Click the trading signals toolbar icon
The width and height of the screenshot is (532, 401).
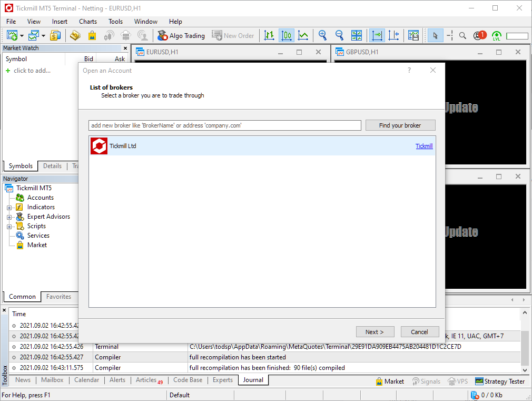109,35
